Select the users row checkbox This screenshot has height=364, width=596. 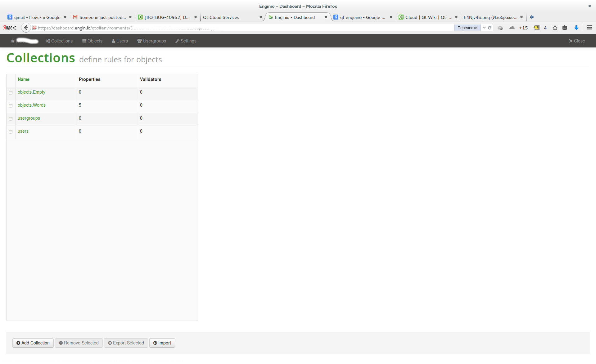click(x=11, y=132)
